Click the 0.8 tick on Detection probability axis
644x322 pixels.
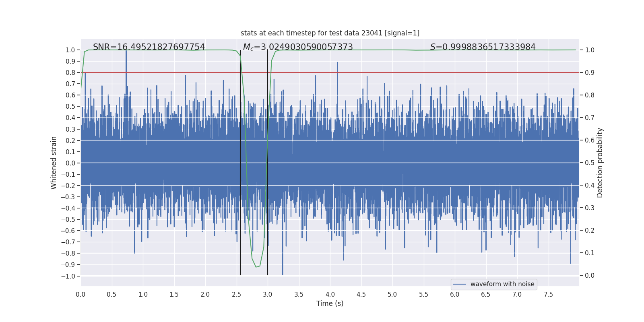pyautogui.click(x=590, y=95)
